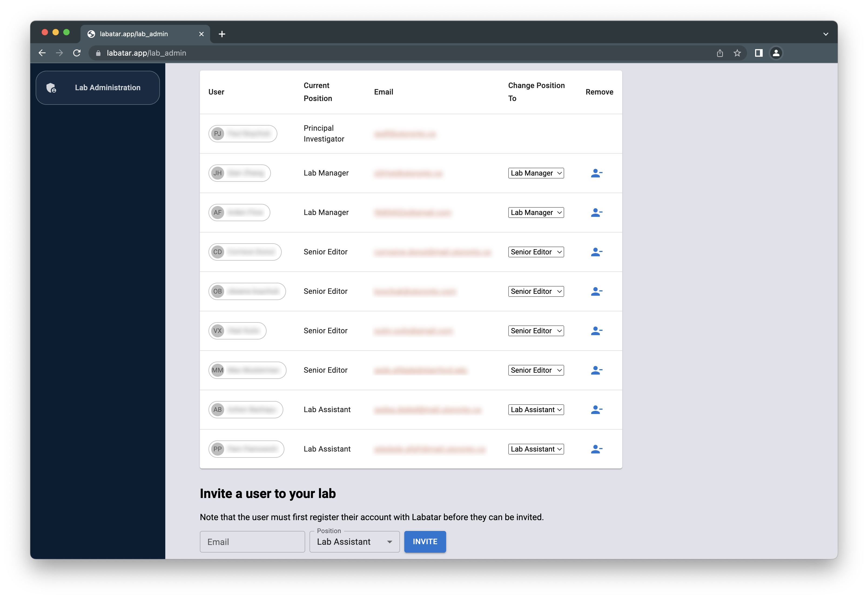
Task: Open position dropdown for user JH
Action: 536,173
